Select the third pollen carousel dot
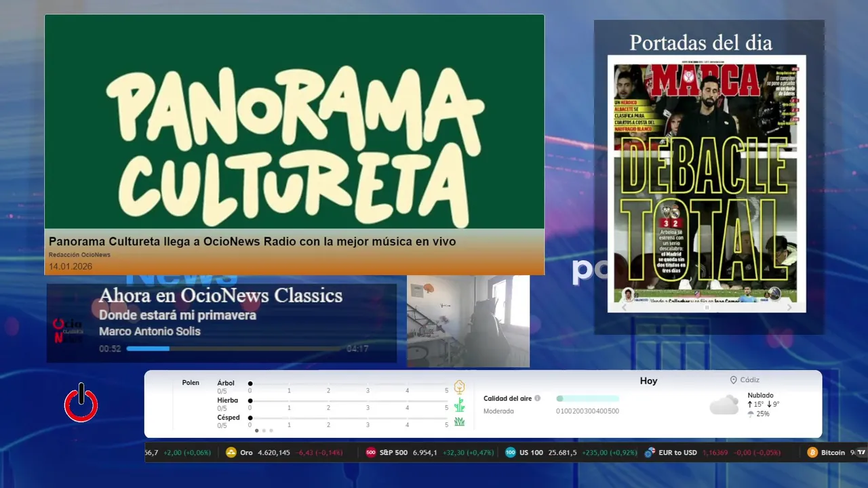The width and height of the screenshot is (868, 488). pos(271,430)
